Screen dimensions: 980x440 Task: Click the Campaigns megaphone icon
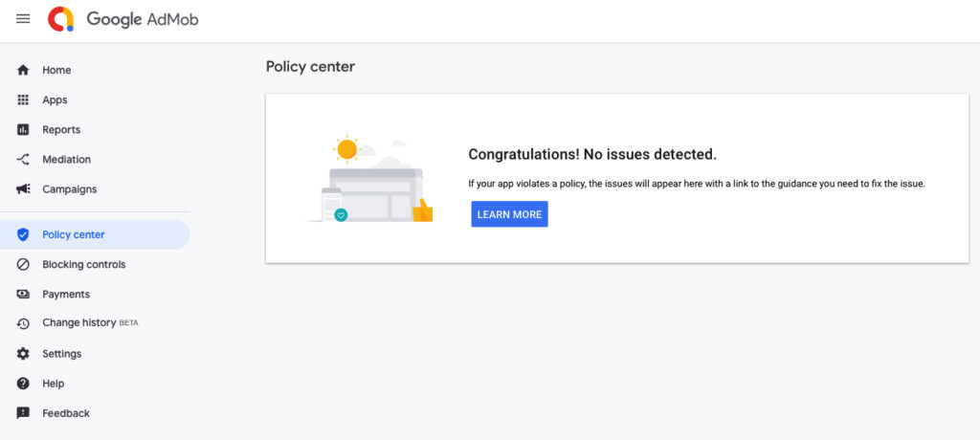23,188
